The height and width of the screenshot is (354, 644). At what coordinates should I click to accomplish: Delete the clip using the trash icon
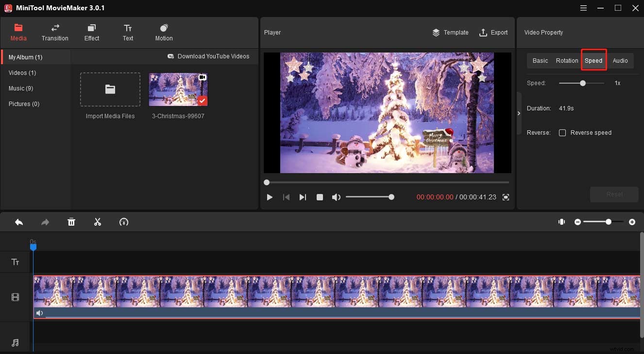[x=71, y=222]
